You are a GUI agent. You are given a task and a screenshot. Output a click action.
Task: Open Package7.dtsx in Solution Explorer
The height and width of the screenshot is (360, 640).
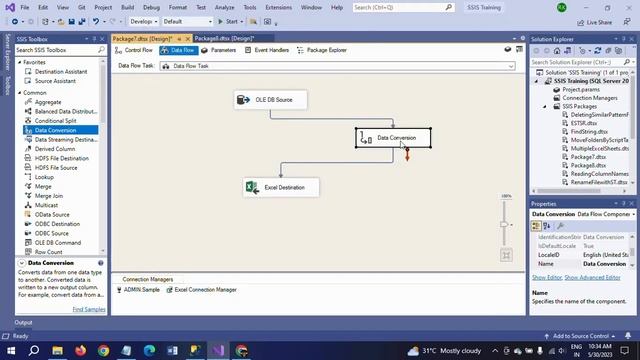point(588,157)
